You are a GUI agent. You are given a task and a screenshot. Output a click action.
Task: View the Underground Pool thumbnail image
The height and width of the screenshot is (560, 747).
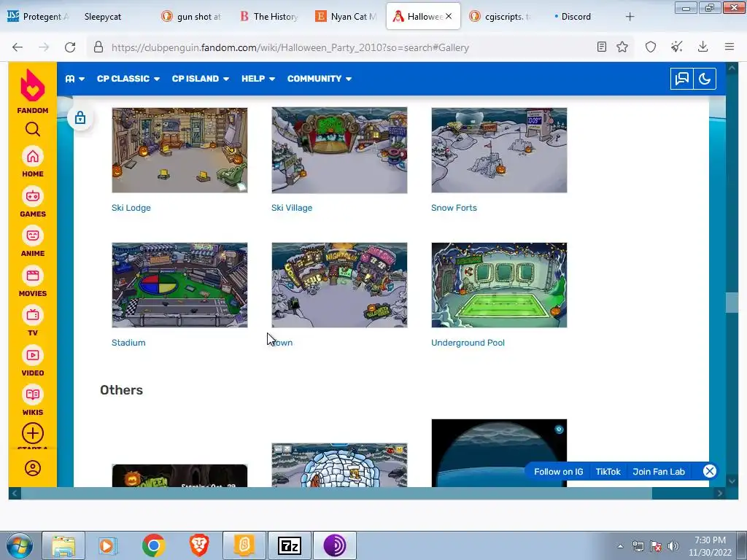click(499, 285)
